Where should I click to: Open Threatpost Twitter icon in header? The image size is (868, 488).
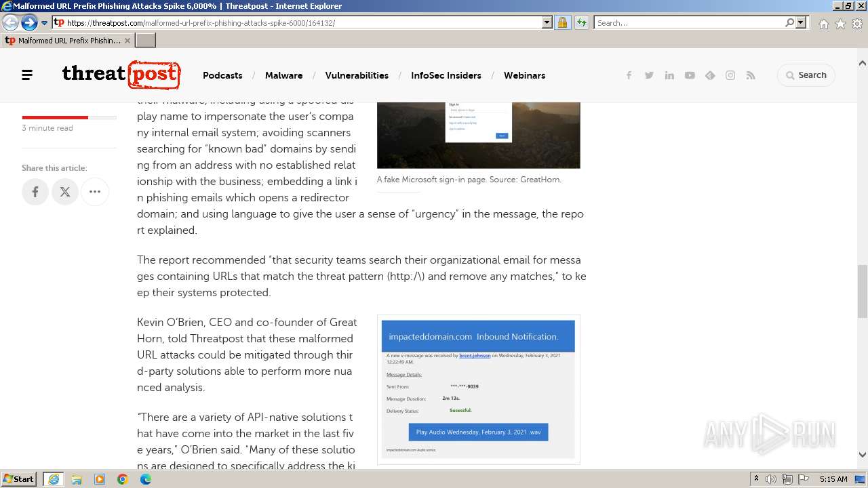649,75
